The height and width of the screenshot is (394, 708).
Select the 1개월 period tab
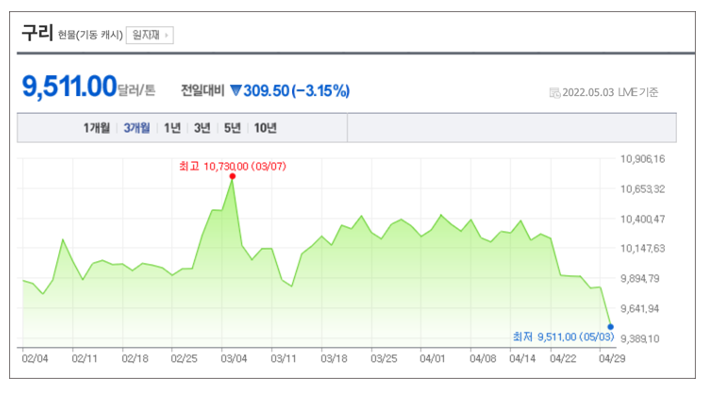click(97, 128)
